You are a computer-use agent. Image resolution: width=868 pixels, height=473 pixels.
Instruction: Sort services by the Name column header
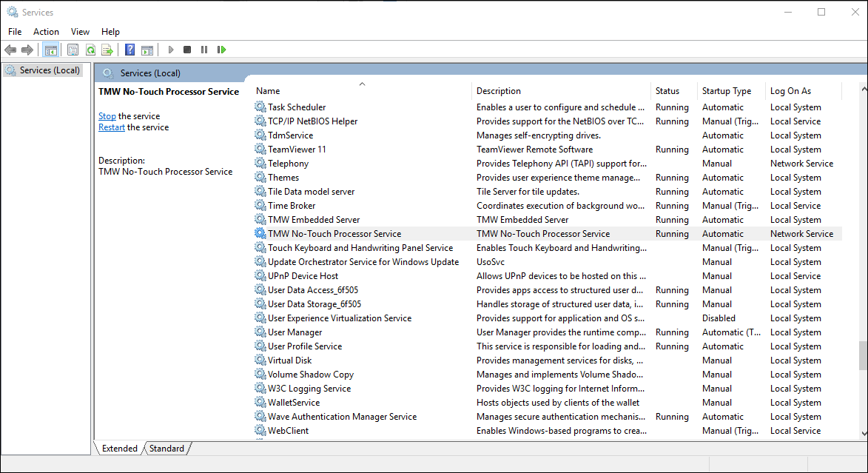click(x=268, y=91)
